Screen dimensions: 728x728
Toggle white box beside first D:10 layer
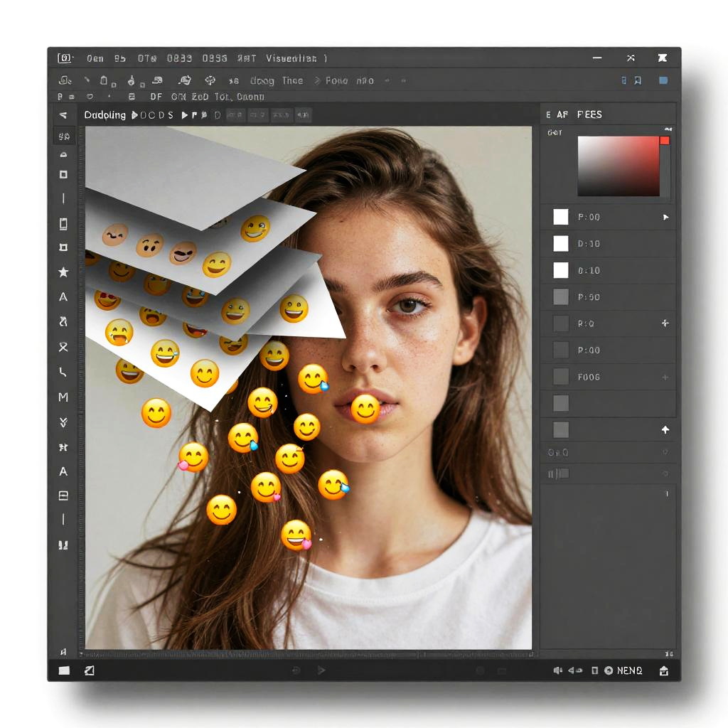pyautogui.click(x=561, y=244)
